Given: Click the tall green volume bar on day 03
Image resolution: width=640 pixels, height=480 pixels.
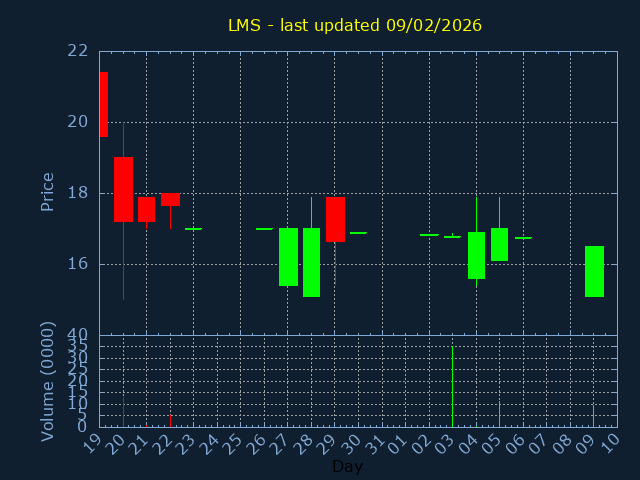Looking at the screenshot, I should coord(452,386).
